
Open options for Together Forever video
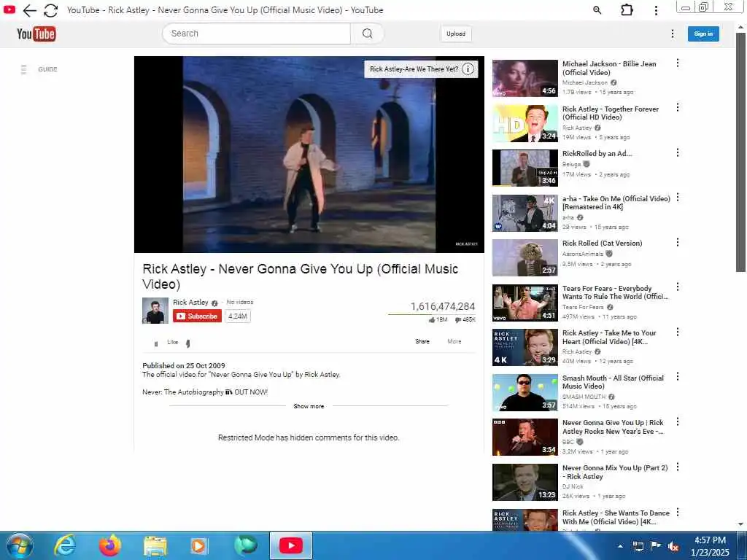[678, 108]
